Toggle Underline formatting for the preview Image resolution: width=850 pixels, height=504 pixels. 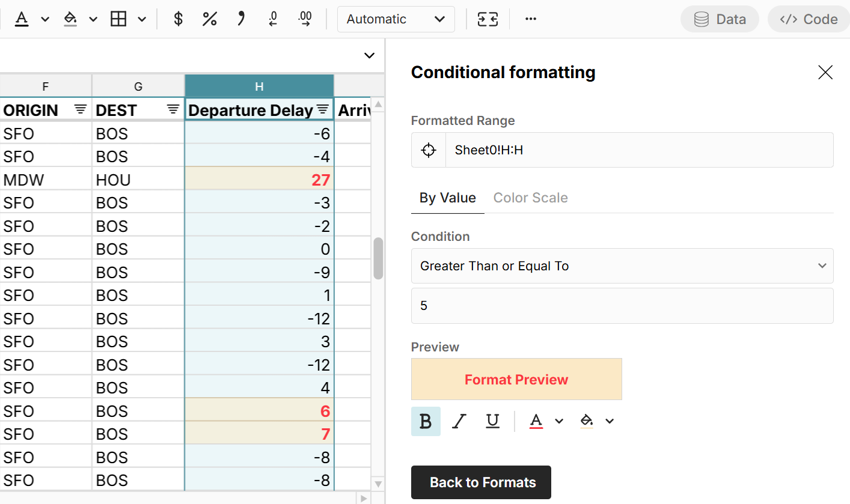(492, 421)
